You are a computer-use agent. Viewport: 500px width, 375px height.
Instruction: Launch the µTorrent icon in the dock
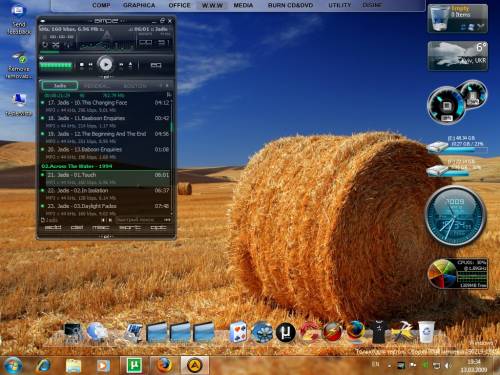pos(286,332)
